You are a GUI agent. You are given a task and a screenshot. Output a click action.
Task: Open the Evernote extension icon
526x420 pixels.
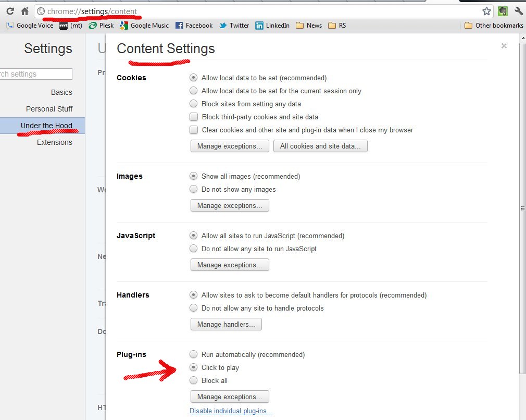[503, 11]
